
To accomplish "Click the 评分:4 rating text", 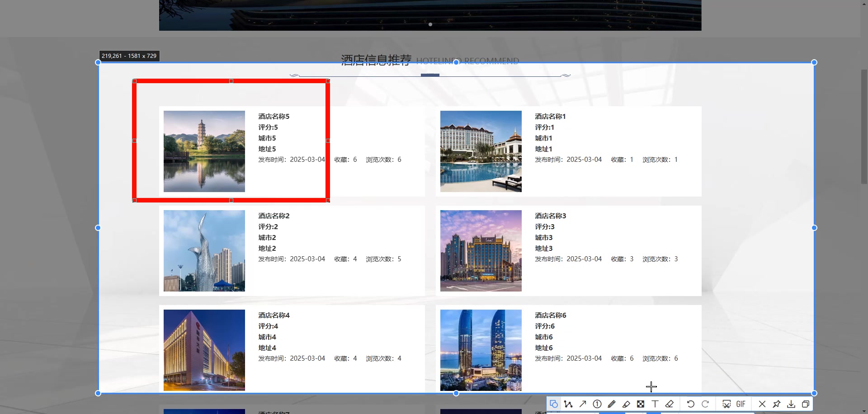I will pyautogui.click(x=268, y=326).
